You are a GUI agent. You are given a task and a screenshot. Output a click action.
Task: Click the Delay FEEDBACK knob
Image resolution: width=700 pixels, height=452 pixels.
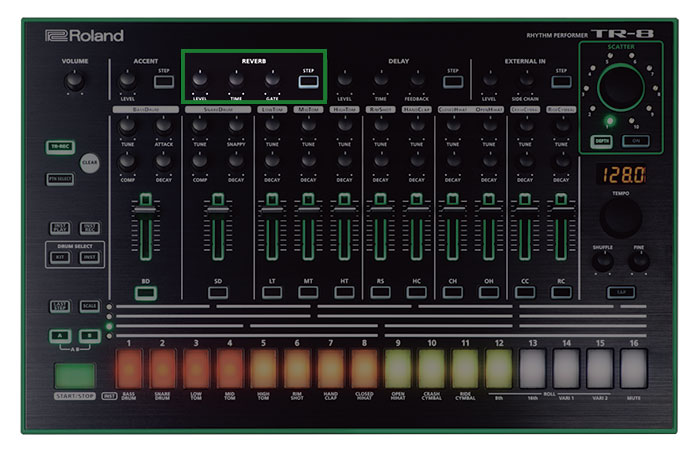point(417,80)
